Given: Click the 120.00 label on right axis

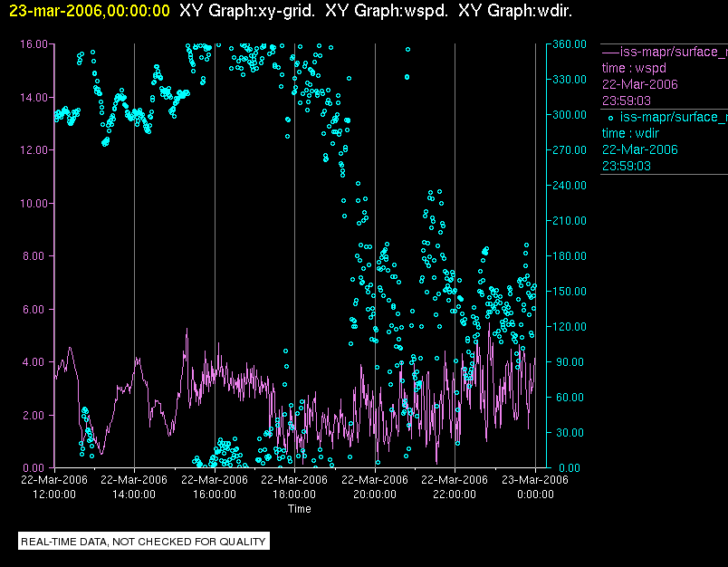Looking at the screenshot, I should click(x=570, y=326).
